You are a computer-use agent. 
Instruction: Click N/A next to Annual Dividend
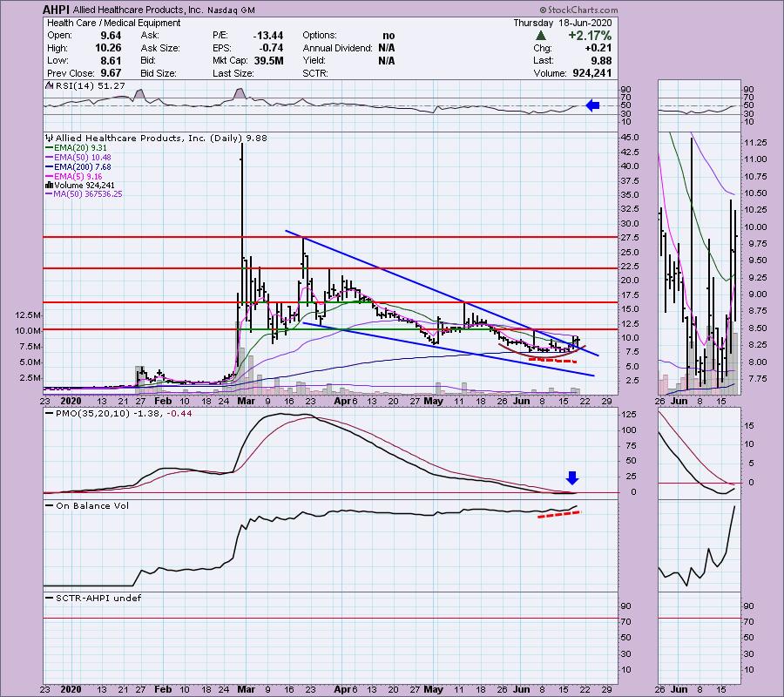pos(387,48)
